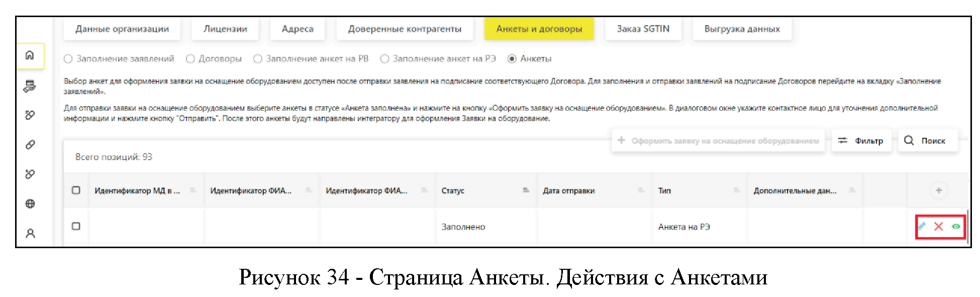The width and height of the screenshot is (980, 297).
Task: Open the Тип column menu
Action: (736, 190)
